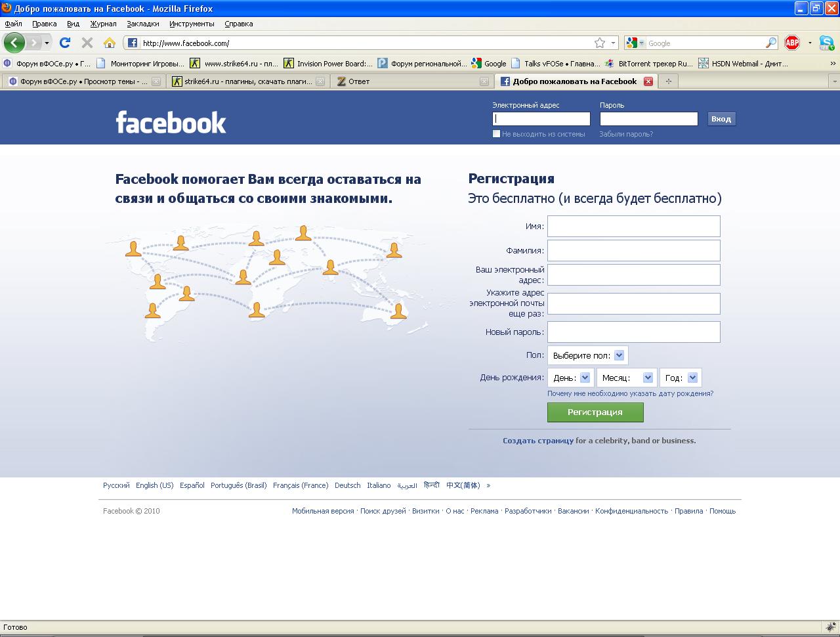This screenshot has width=840, height=637.
Task: Expand the 'День' birthday day dropdown
Action: pos(570,378)
